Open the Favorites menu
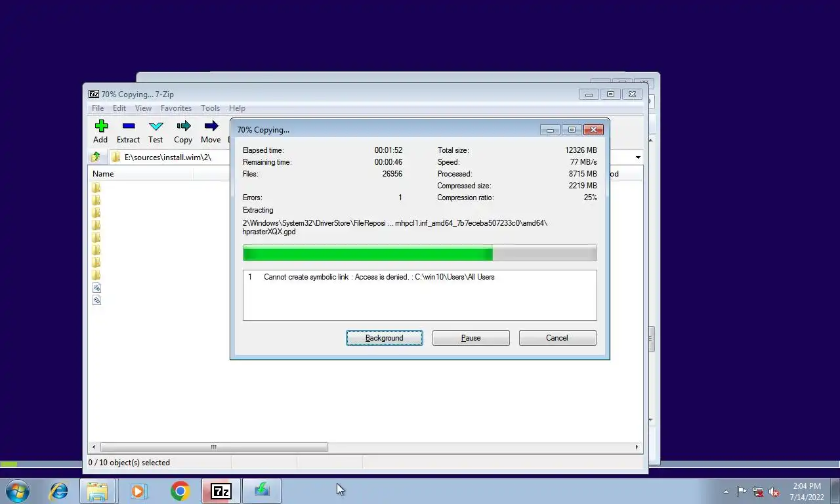This screenshot has height=504, width=840. click(176, 108)
